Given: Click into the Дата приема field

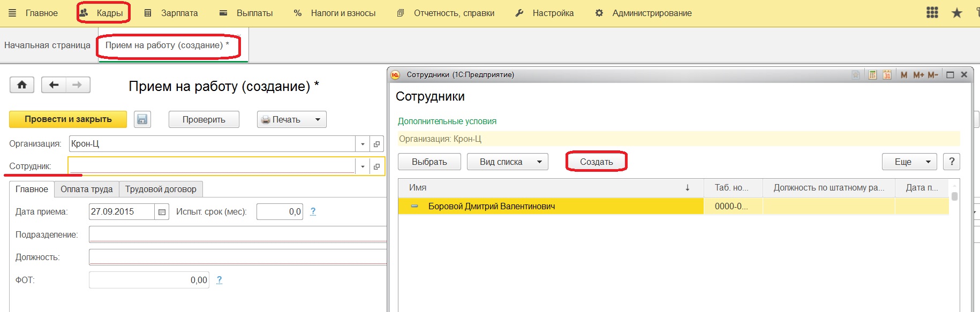Looking at the screenshot, I should (x=122, y=211).
